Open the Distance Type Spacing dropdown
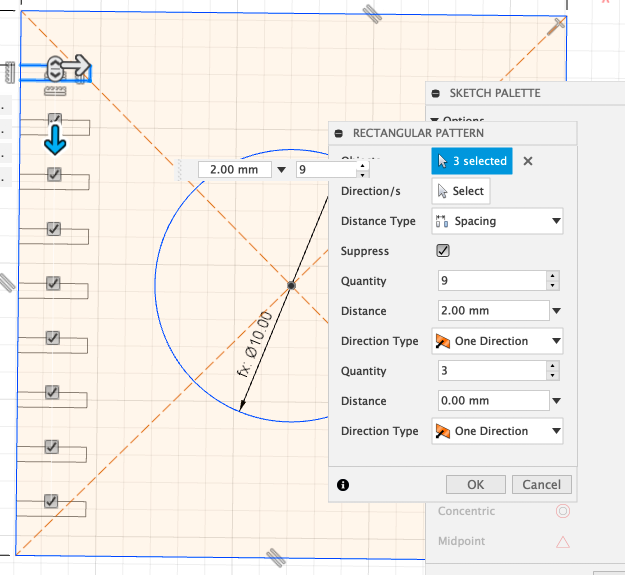This screenshot has height=575, width=625. click(497, 221)
